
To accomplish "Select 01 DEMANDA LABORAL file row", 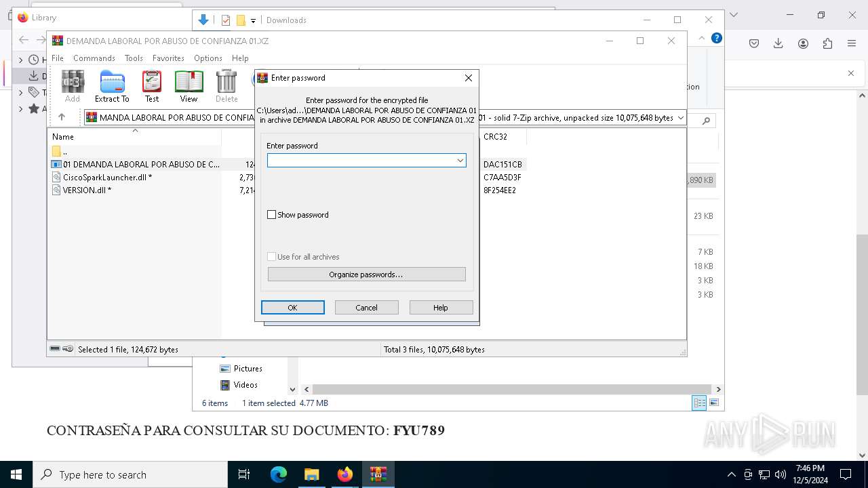I will coord(136,164).
